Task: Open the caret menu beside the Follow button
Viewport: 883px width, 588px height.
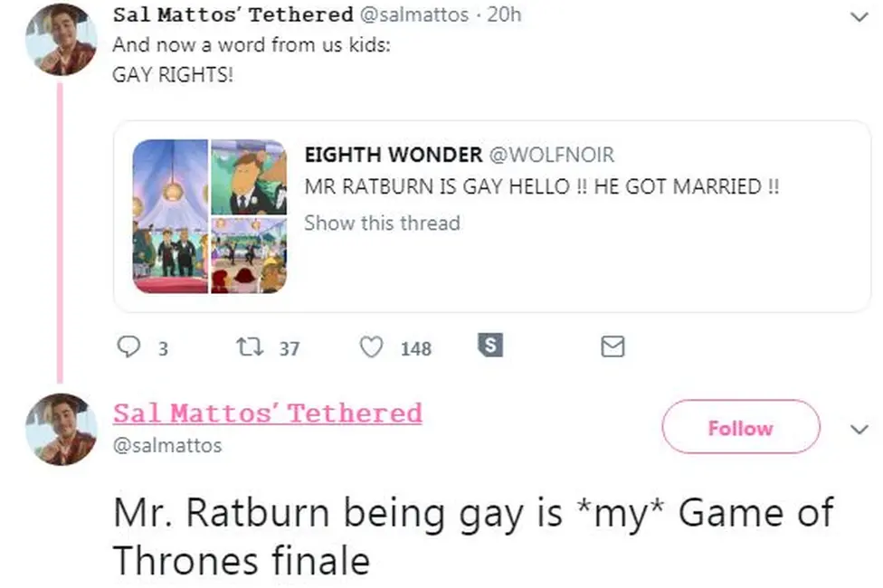Action: (858, 428)
